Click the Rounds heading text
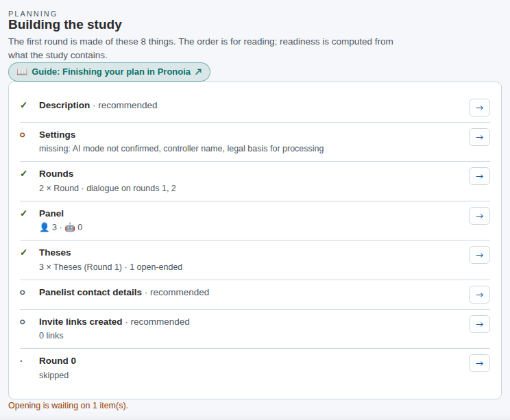 click(56, 174)
